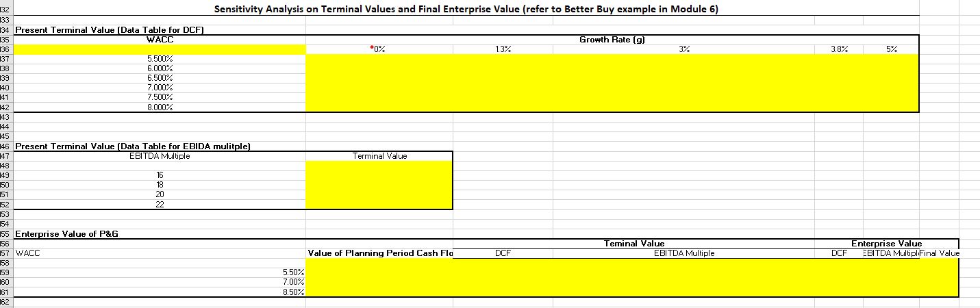This screenshot has width=980, height=308.
Task: Click DCF header under Teminal Value
Action: pos(503,253)
